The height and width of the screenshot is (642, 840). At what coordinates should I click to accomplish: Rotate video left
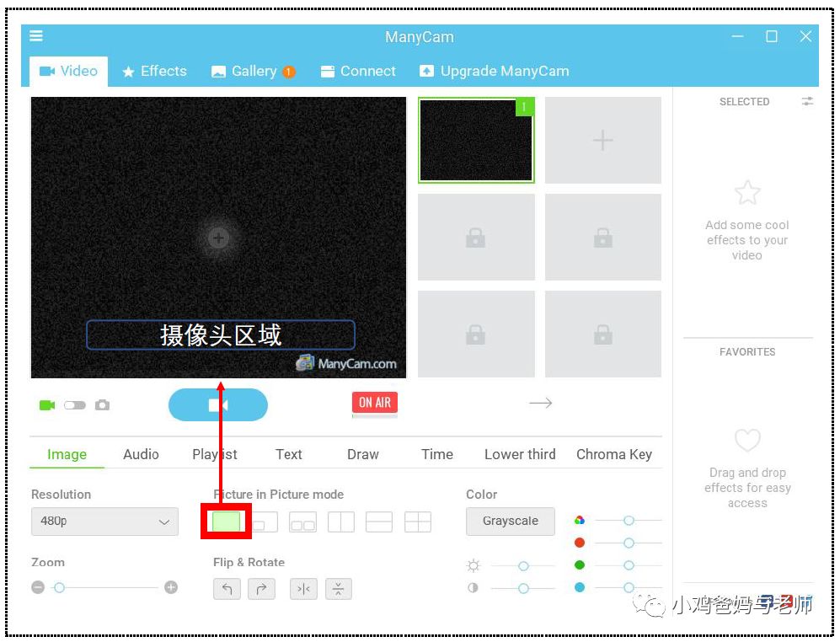[227, 589]
